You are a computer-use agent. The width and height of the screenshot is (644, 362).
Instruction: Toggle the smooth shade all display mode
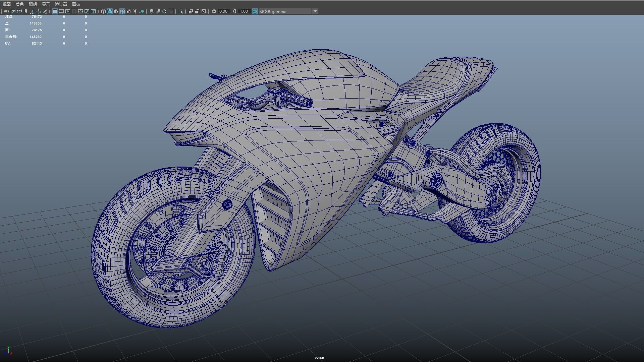[109, 11]
